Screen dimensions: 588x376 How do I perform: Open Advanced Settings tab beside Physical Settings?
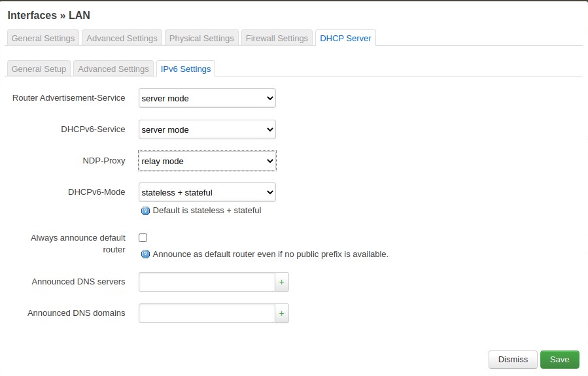tap(122, 38)
